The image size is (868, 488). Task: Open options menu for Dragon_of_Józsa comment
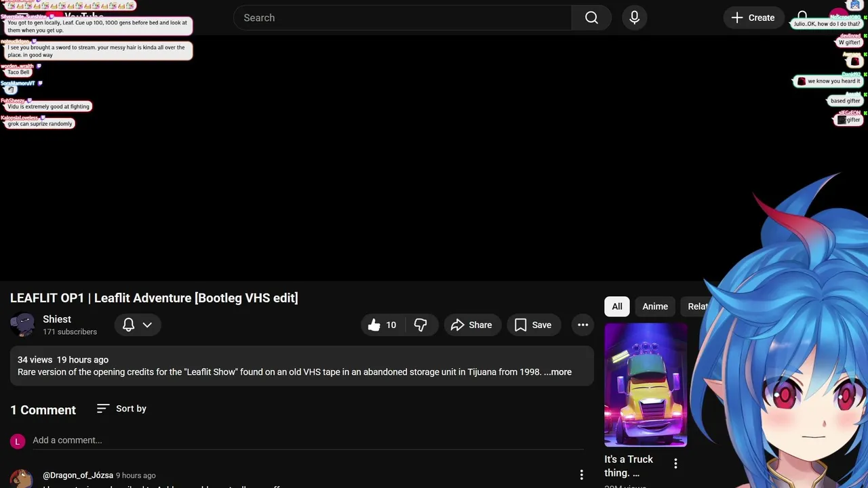(x=581, y=475)
